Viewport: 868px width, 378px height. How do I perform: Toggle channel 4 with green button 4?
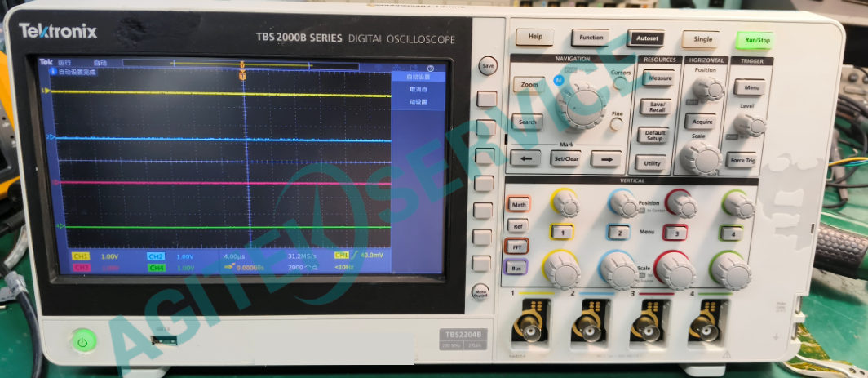733,233
